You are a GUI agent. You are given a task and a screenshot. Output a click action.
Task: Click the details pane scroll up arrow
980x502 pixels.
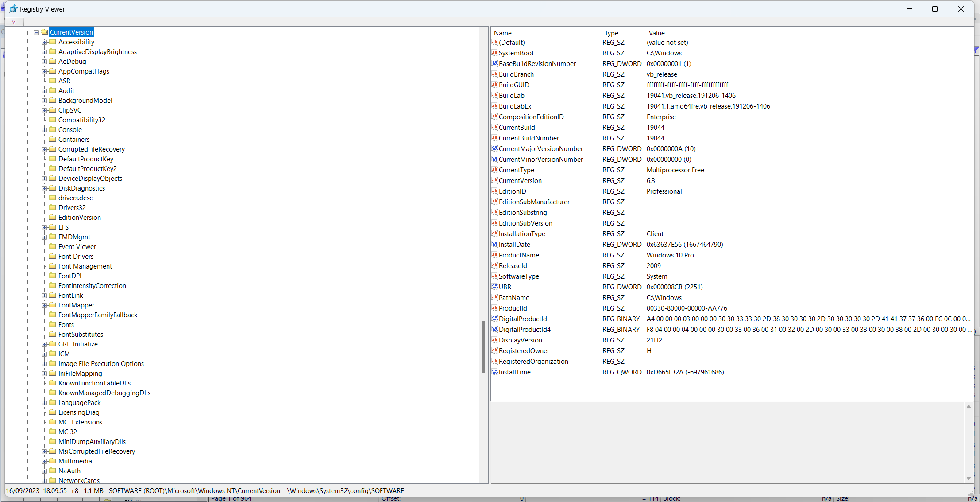point(968,406)
